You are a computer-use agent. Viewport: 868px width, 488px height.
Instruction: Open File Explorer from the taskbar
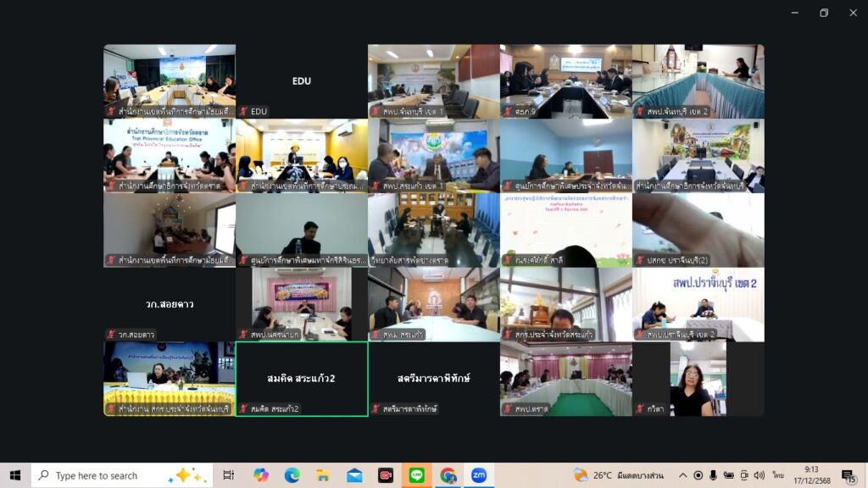324,475
